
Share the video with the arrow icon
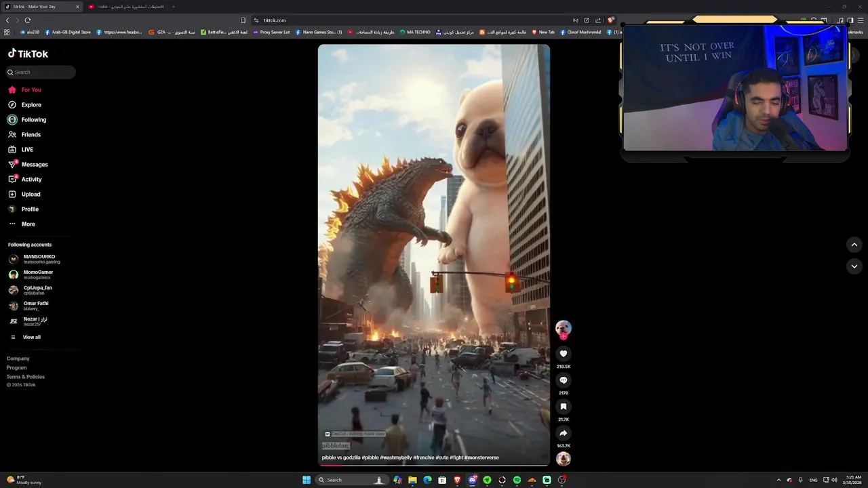tap(563, 433)
